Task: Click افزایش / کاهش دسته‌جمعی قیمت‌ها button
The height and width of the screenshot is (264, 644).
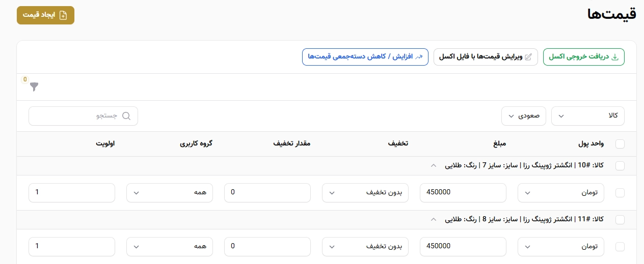Action: (365, 57)
